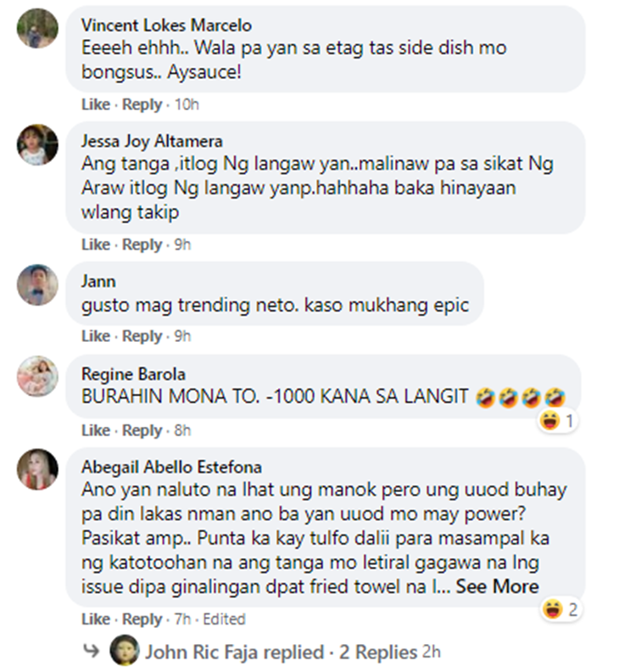
Task: Like Jann's comment
Action: pyautogui.click(x=96, y=337)
